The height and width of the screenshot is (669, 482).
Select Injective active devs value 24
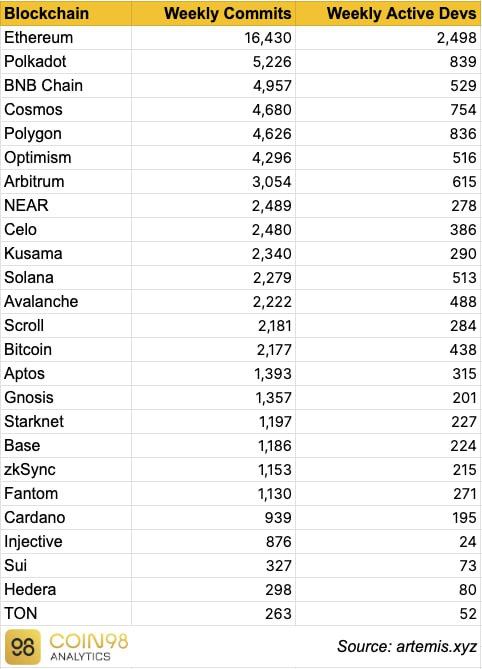point(468,542)
